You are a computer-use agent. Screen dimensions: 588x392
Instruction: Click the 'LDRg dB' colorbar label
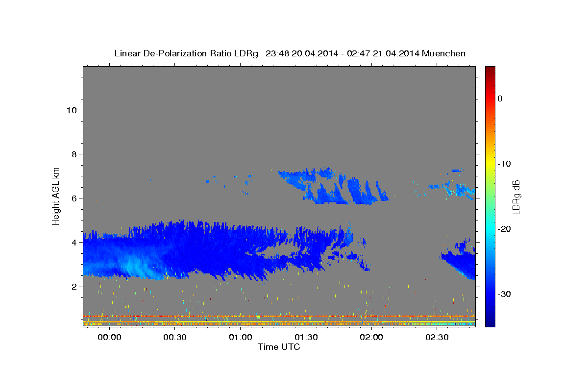coord(515,197)
